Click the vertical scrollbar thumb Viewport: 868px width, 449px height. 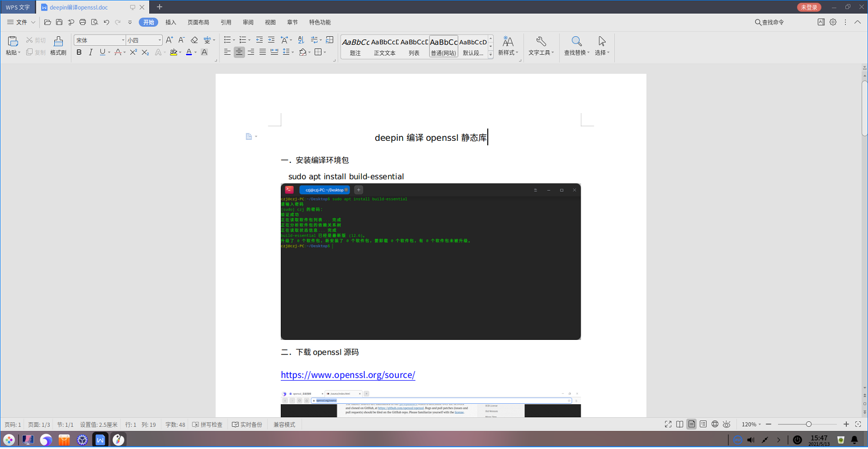click(864, 108)
